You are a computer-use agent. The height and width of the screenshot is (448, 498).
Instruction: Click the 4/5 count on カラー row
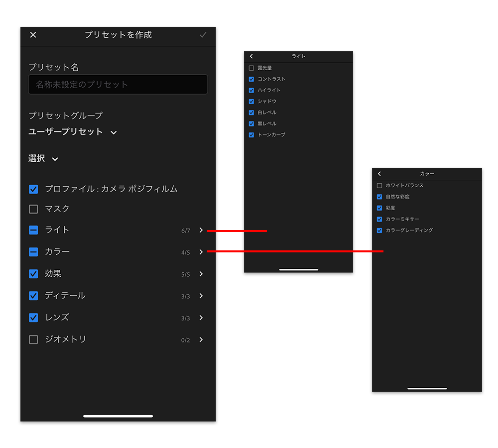185,253
